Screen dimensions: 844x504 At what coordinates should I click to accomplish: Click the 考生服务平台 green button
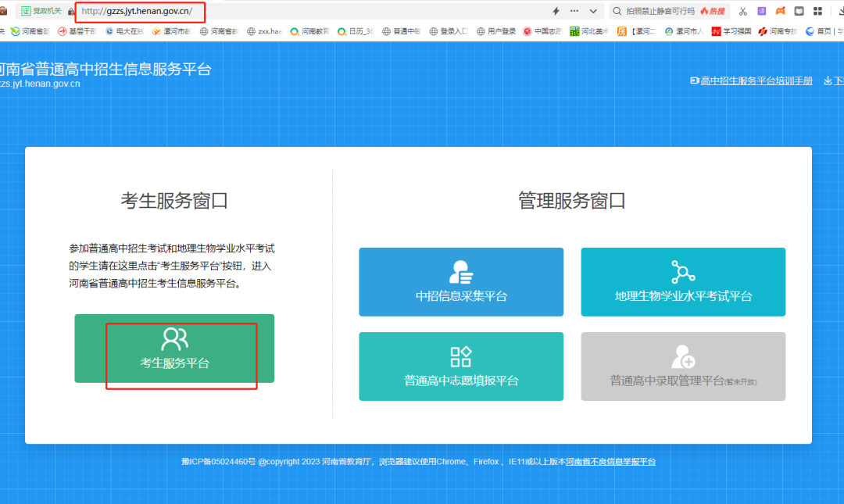point(173,349)
